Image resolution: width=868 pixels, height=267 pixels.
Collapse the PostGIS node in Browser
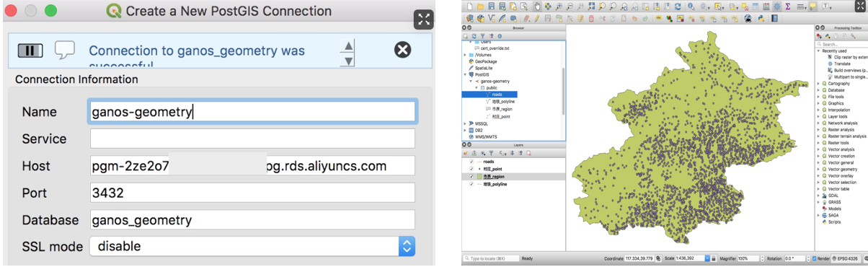point(466,74)
